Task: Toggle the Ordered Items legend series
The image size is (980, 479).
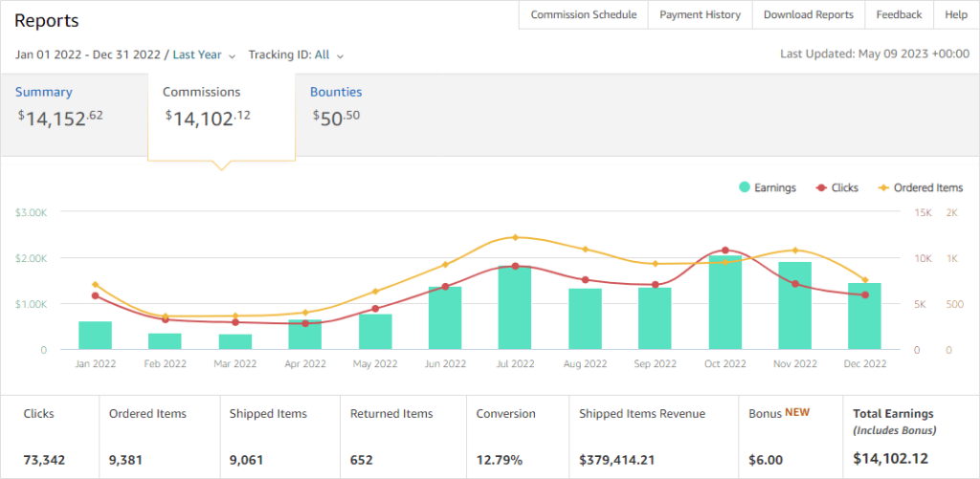Action: 920,188
